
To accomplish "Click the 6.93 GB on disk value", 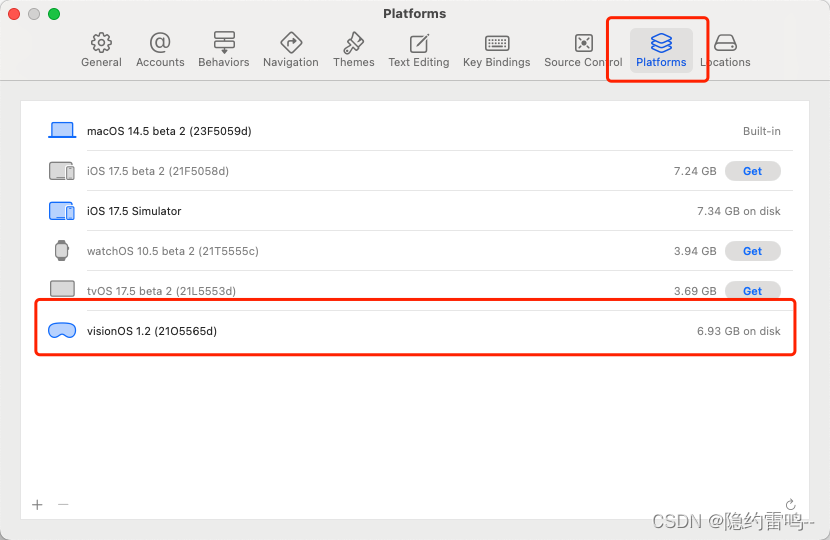I will tap(738, 331).
